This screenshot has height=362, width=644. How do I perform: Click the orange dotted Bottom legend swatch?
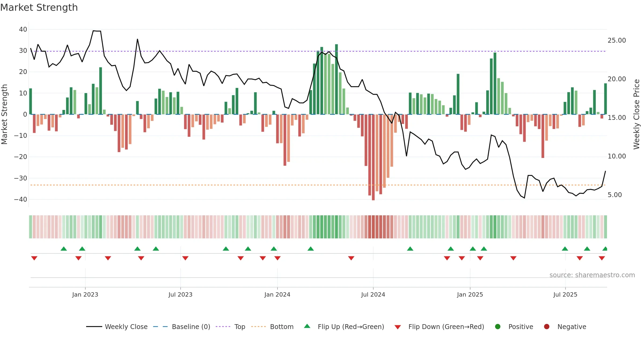click(x=258, y=327)
